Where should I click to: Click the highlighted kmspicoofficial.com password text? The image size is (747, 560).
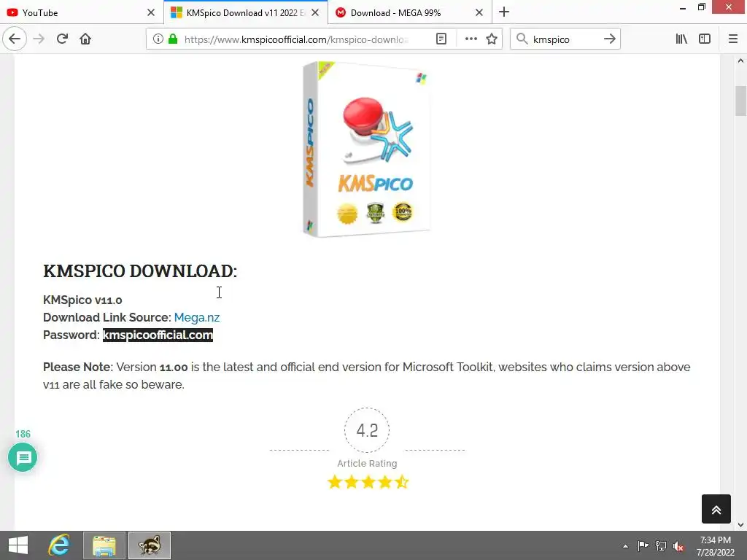pyautogui.click(x=158, y=335)
